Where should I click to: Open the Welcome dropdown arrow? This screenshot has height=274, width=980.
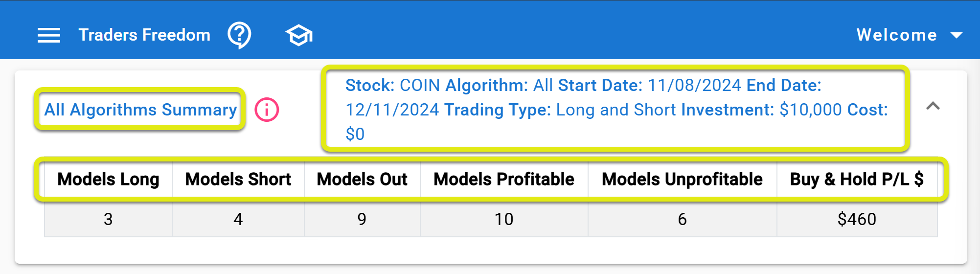tap(956, 35)
